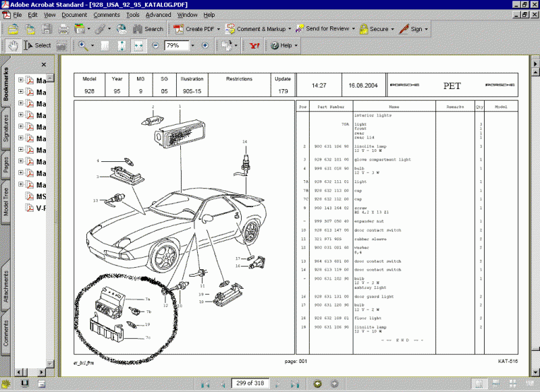Open the paperclip attach dropdown arrow

click(109, 29)
